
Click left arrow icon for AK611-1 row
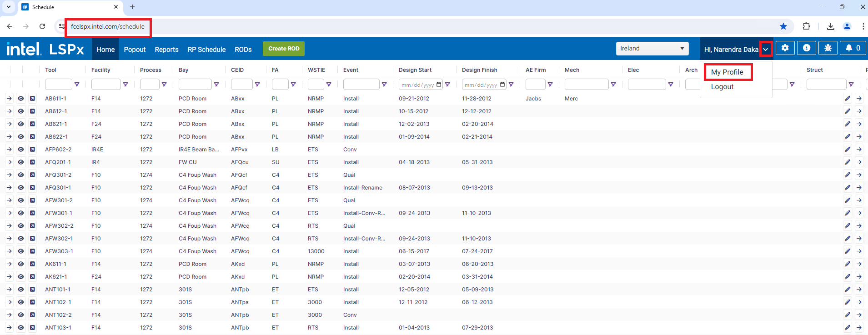(x=9, y=264)
